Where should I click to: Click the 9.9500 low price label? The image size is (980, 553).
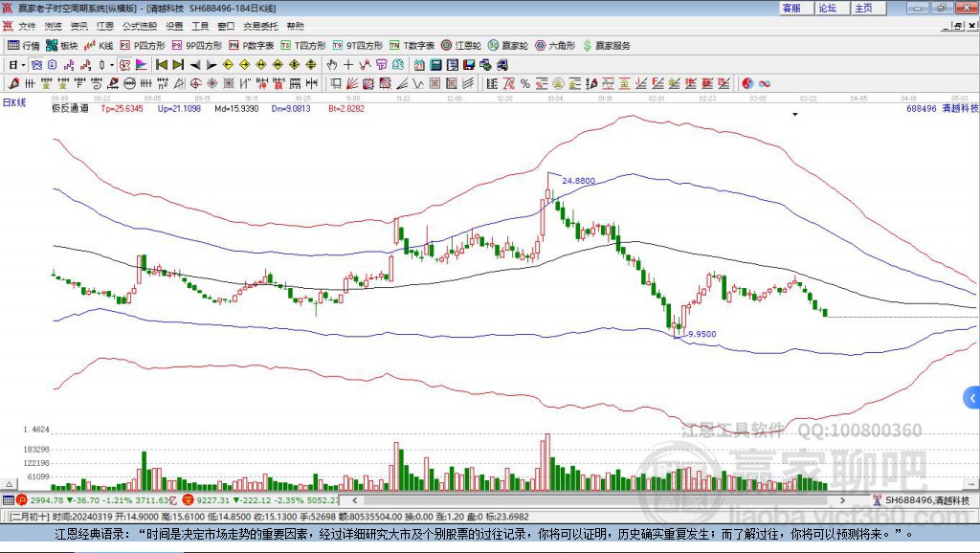click(702, 334)
